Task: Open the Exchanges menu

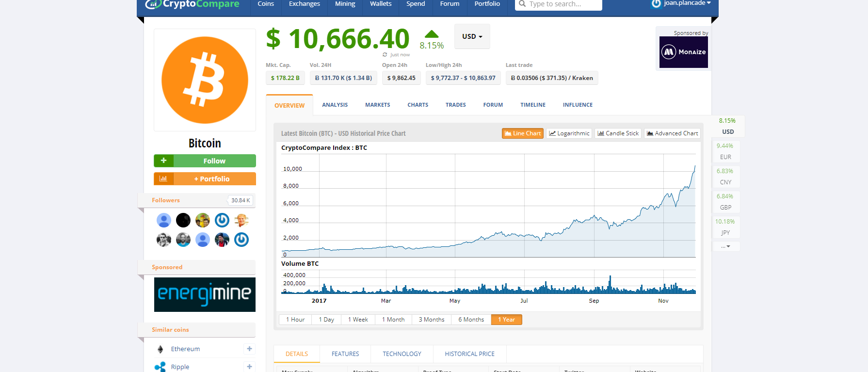Action: point(305,4)
